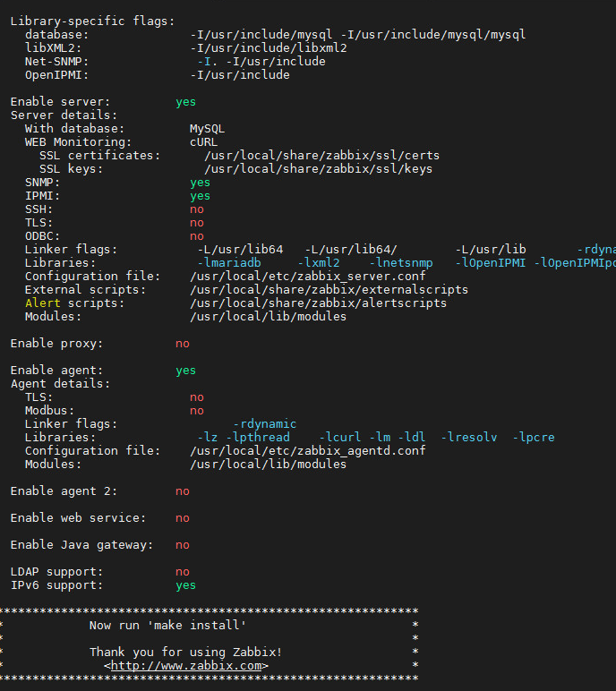Click the 'IPv6 support:' yes value
This screenshot has width=616, height=691.
pos(185,585)
